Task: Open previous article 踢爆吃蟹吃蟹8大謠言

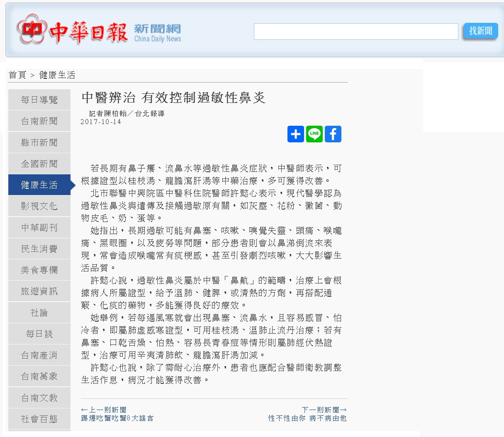Action: pyautogui.click(x=117, y=418)
